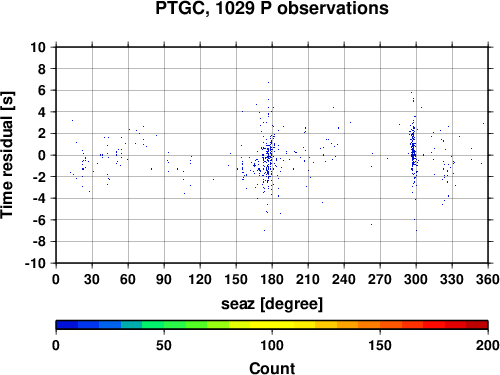The height and width of the screenshot is (375, 500).
Task: Click the y-axis tick label 10
Action: (38, 47)
